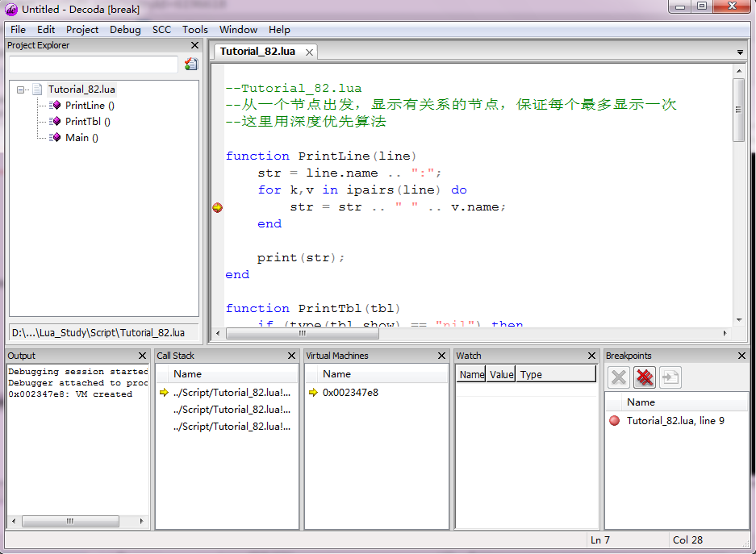Image resolution: width=756 pixels, height=554 pixels.
Task: Close the Virtual Machines panel
Action: [x=441, y=356]
